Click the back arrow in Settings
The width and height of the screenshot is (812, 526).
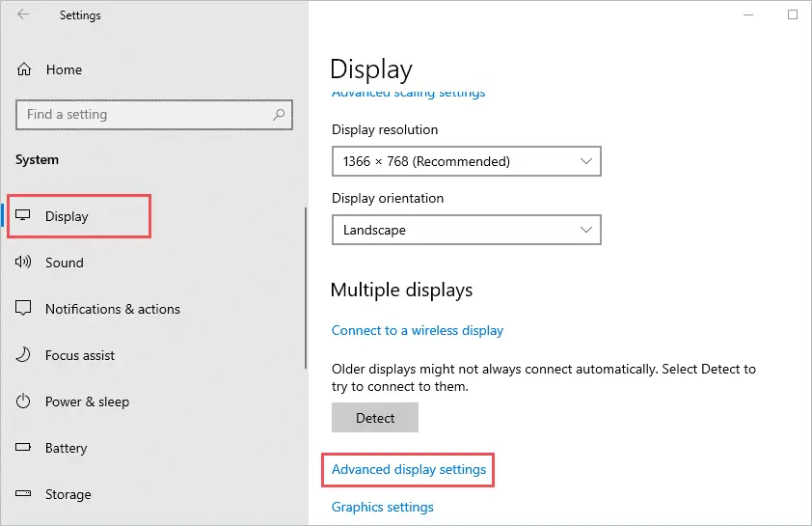23,14
